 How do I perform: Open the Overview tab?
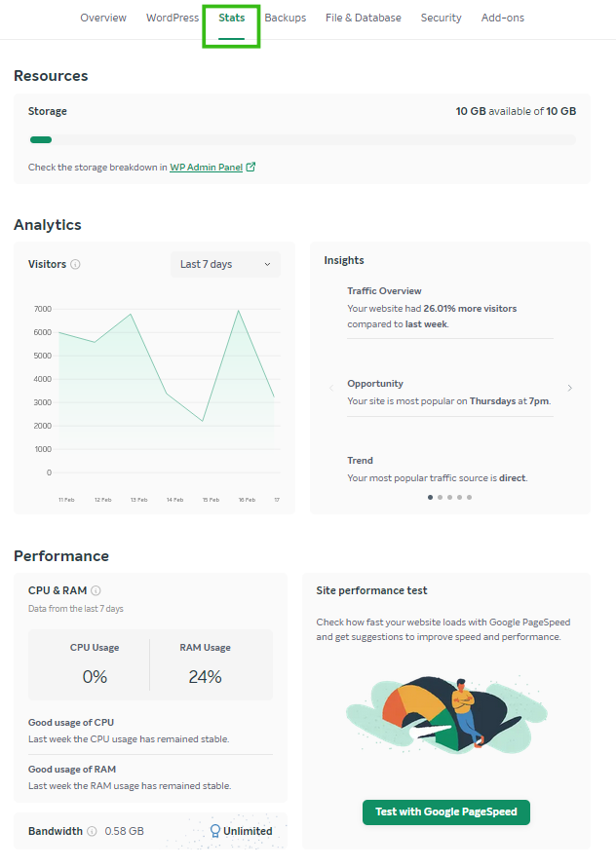click(x=103, y=18)
